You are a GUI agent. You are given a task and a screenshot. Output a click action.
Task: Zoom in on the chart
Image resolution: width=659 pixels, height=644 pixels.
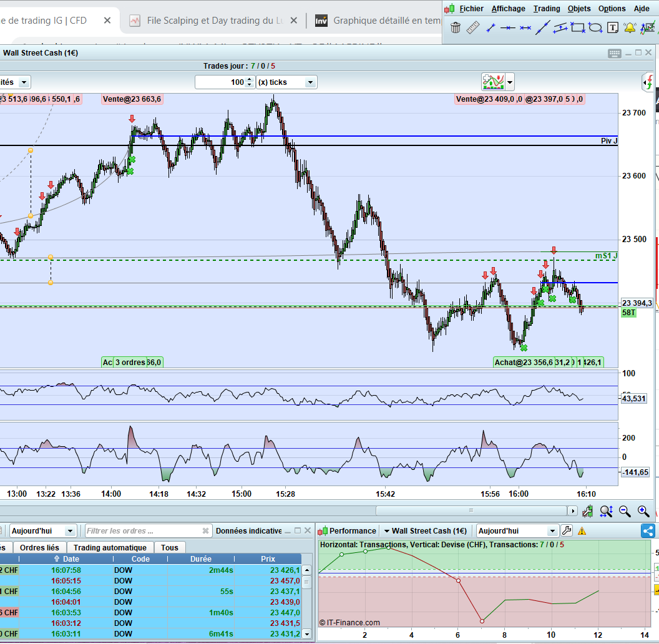coord(643,511)
